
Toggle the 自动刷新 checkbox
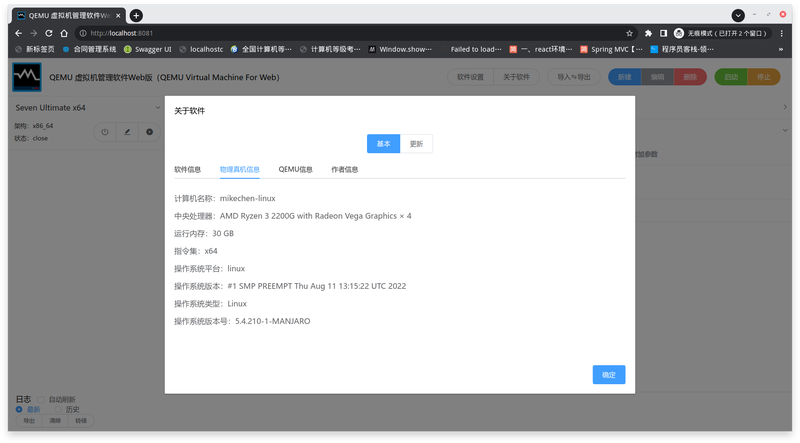coord(41,400)
